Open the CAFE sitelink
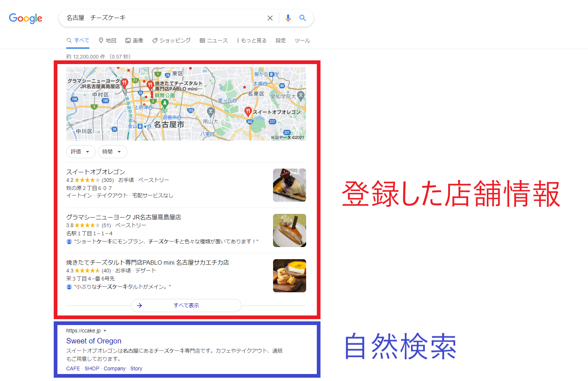Image resolution: width=588 pixels, height=381 pixels. click(x=73, y=368)
